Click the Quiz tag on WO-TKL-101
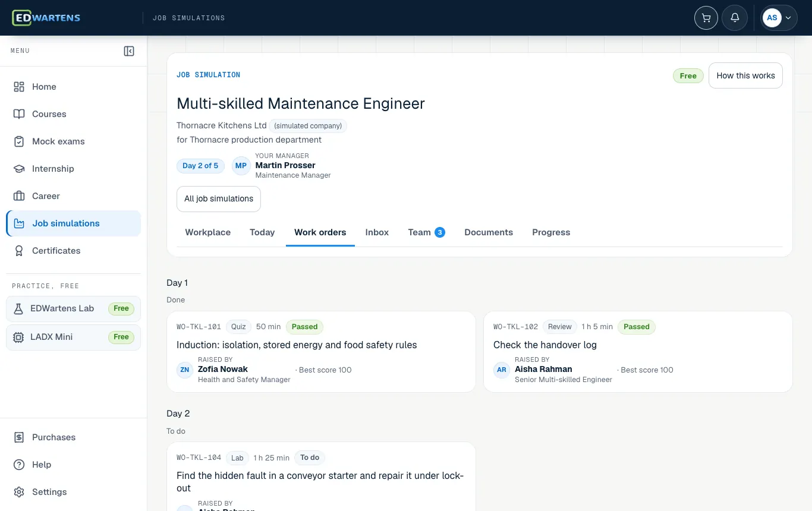 click(238, 327)
